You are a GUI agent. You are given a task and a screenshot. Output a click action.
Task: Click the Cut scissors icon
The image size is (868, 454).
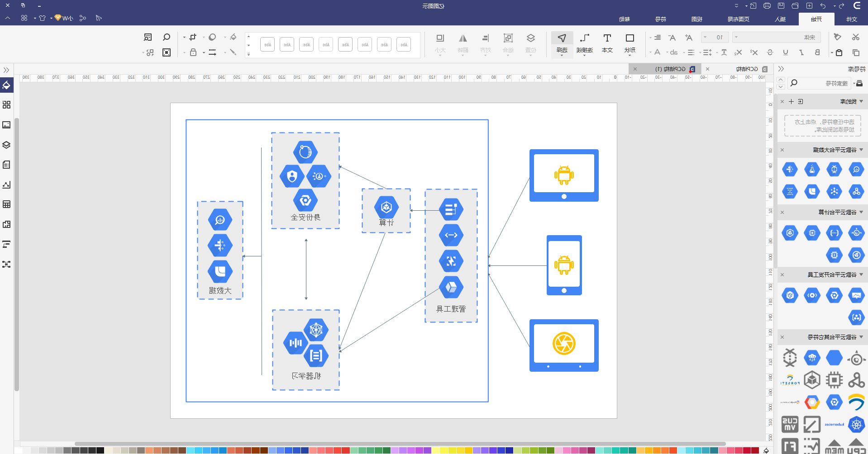point(855,37)
